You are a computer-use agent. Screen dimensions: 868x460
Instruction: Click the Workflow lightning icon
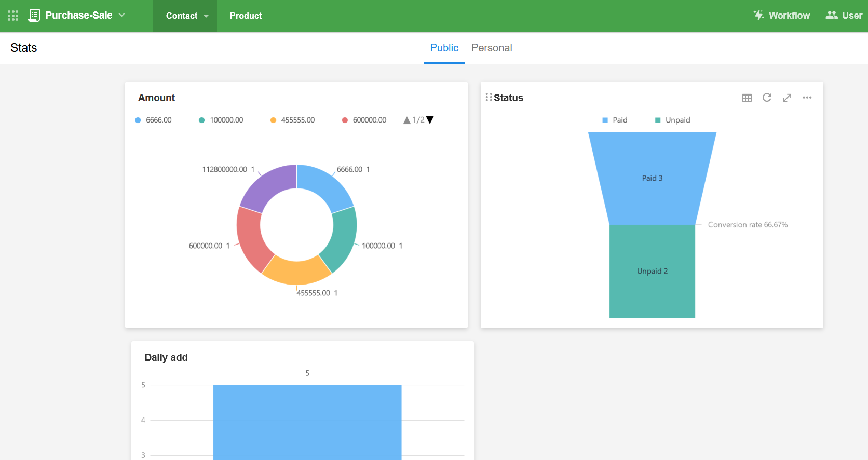(758, 15)
